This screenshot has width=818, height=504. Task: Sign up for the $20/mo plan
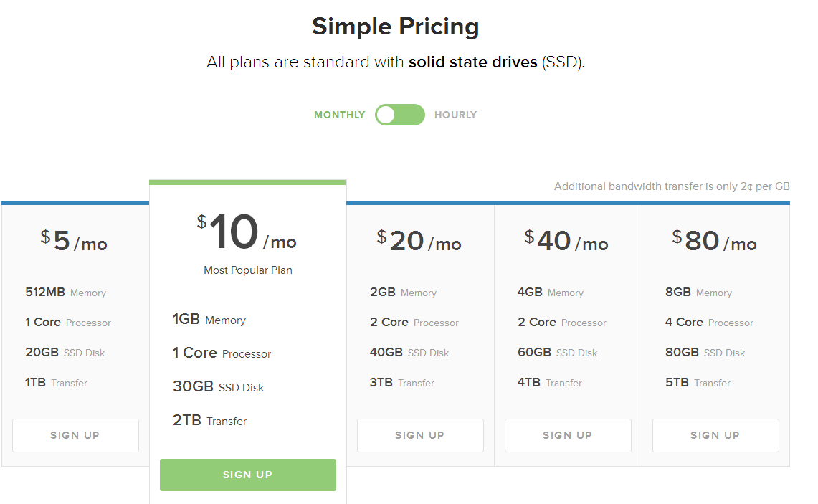420,435
